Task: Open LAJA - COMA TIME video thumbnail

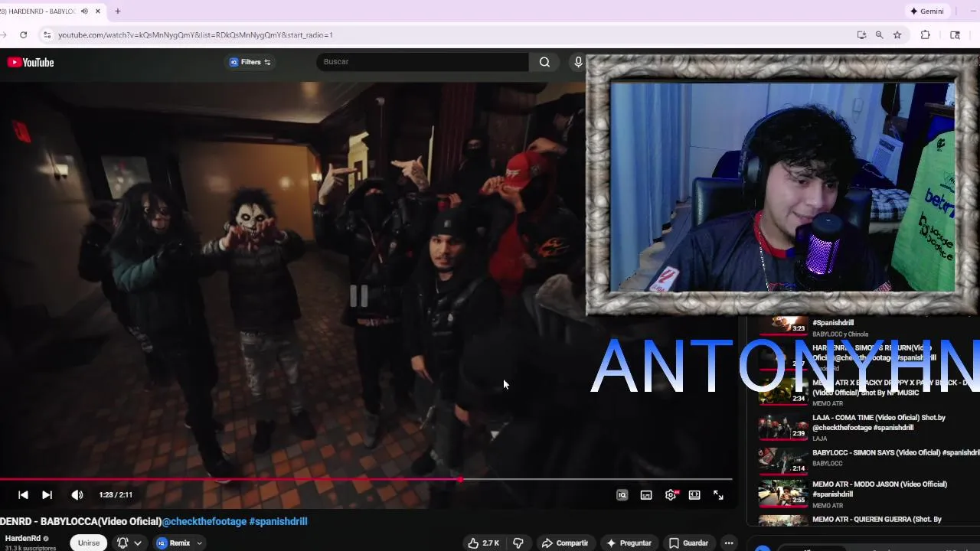Action: (782, 429)
